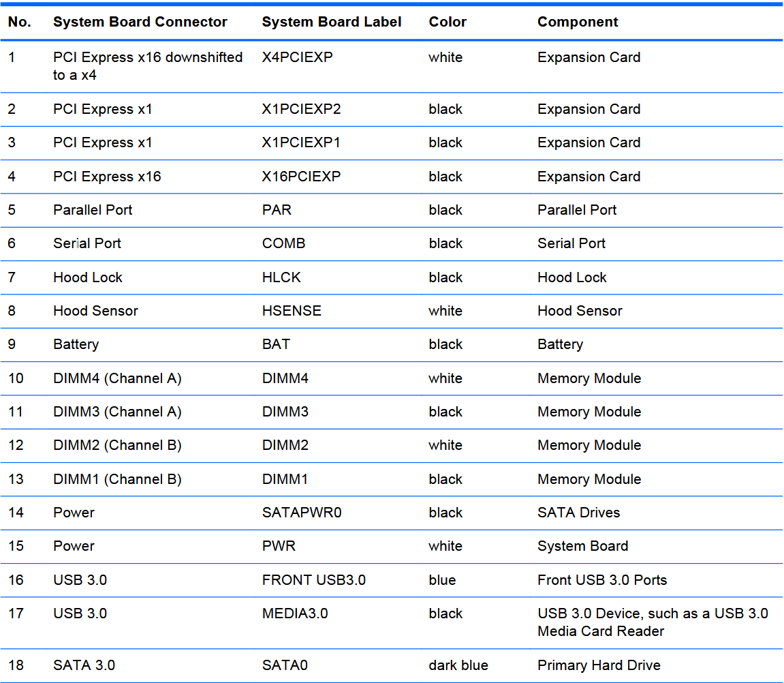Click the color 'blue' in row 16
The width and height of the screenshot is (784, 683).
click(442, 581)
